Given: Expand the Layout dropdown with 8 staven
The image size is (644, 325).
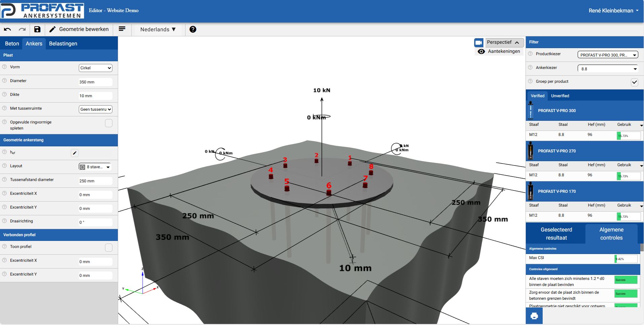Looking at the screenshot, I should (95, 167).
